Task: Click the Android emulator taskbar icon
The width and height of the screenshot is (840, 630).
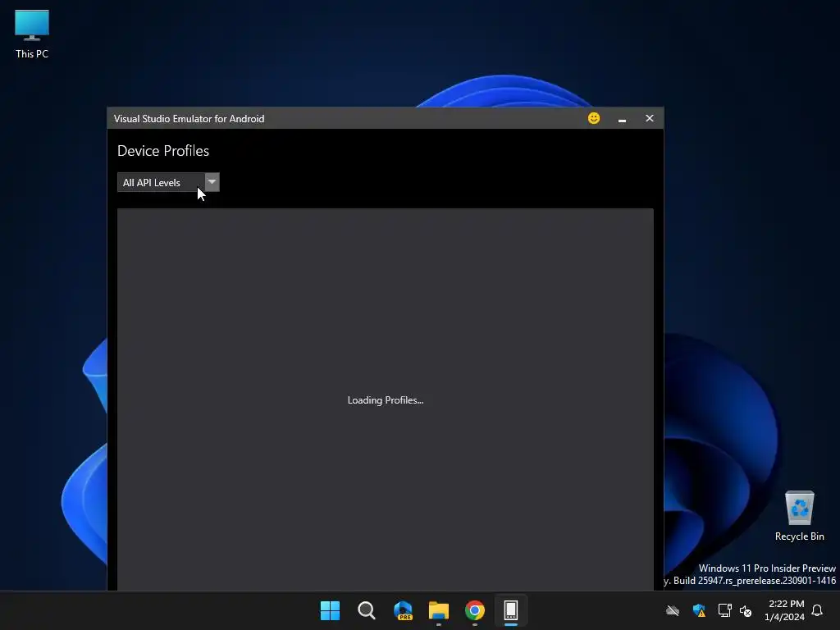Action: point(511,610)
